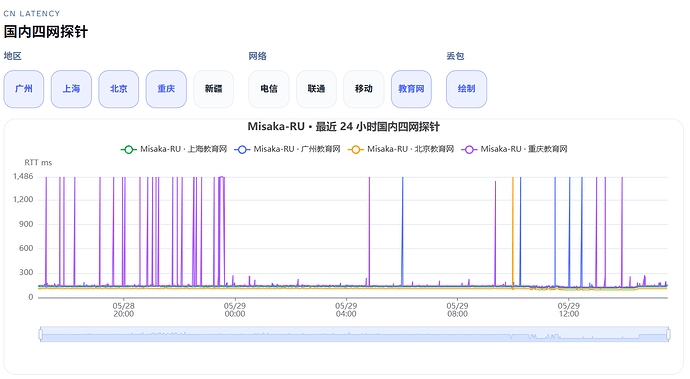690x379 pixels.
Task: Hide the 重庆教育网 legend series
Action: point(514,149)
